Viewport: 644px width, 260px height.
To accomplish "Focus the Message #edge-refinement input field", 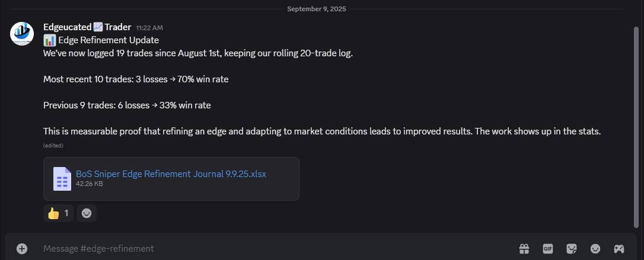I will click(x=237, y=249).
